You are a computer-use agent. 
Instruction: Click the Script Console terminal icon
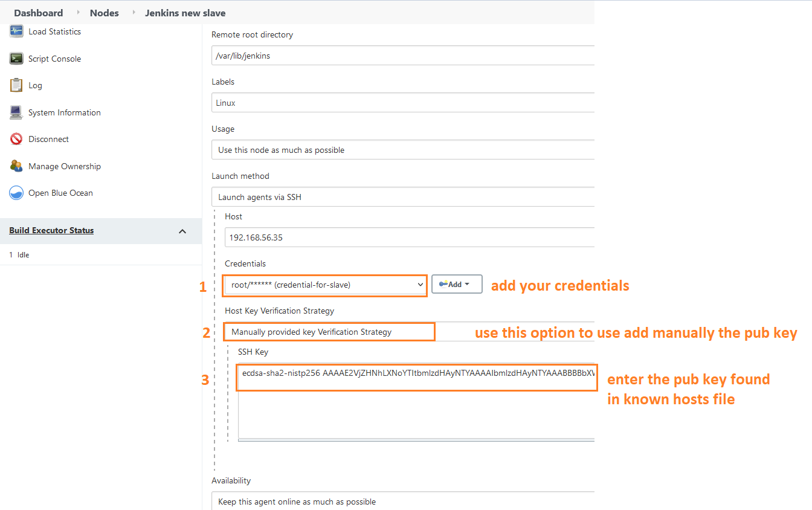[16, 59]
